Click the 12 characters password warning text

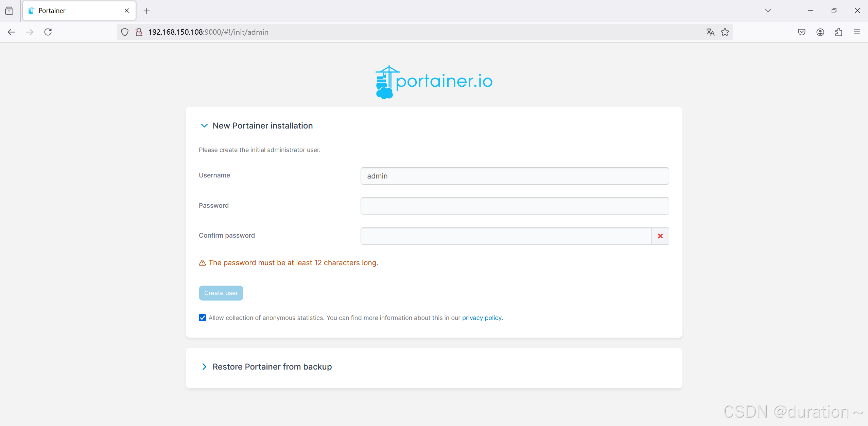(293, 263)
